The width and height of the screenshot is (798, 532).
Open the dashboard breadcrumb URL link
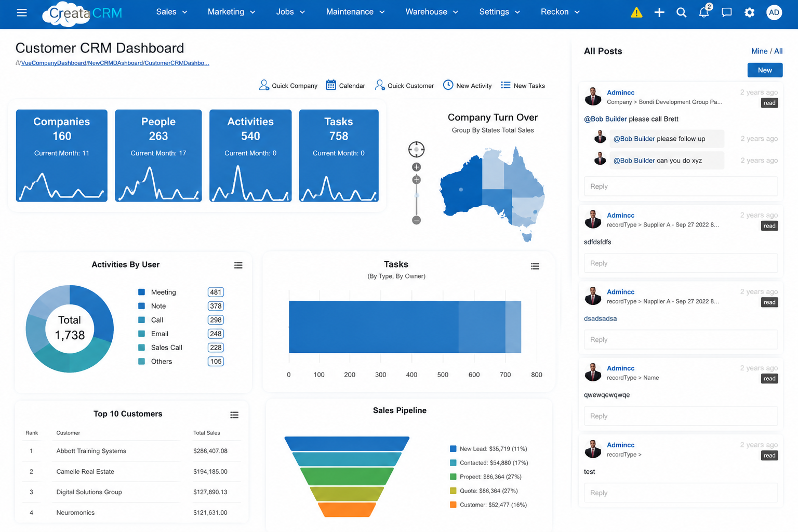[115, 63]
